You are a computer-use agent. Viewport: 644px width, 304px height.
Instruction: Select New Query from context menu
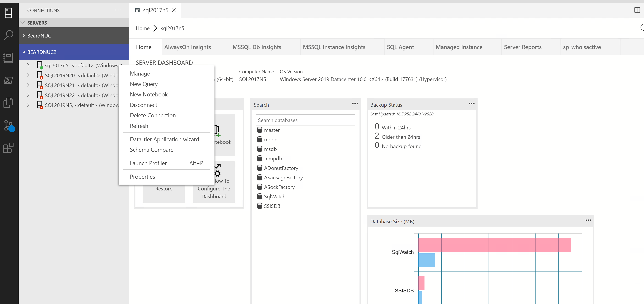pos(144,84)
